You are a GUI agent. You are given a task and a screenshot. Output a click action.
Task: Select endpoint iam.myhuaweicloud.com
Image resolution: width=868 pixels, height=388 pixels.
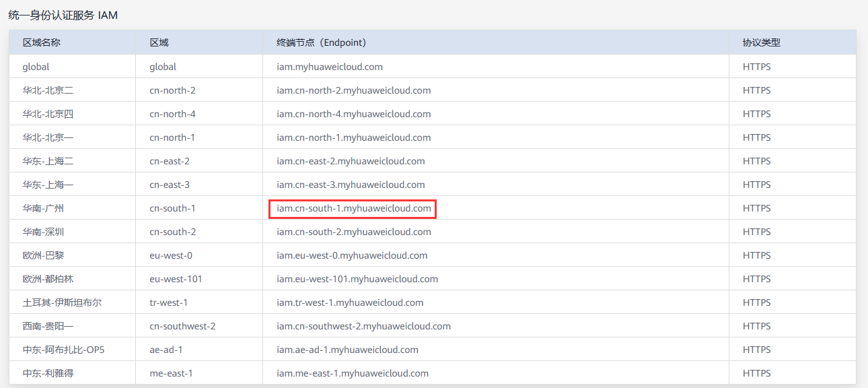coord(330,67)
